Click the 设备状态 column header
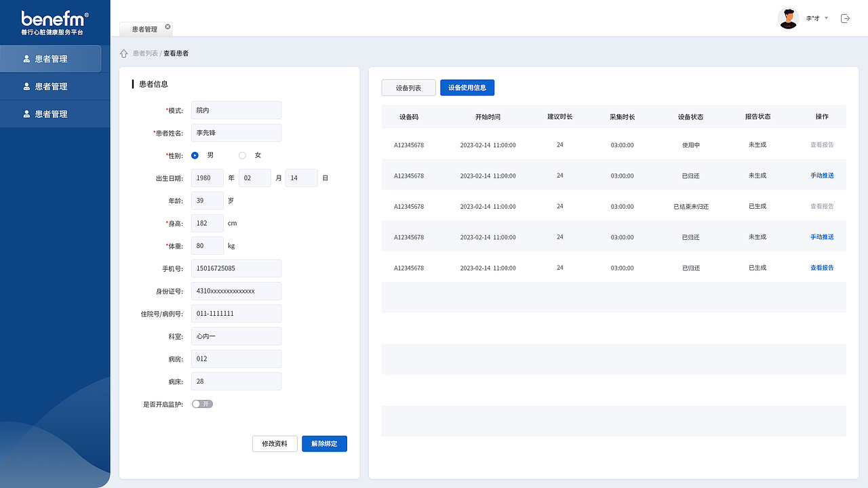Viewport: 868px width, 488px height. (691, 117)
